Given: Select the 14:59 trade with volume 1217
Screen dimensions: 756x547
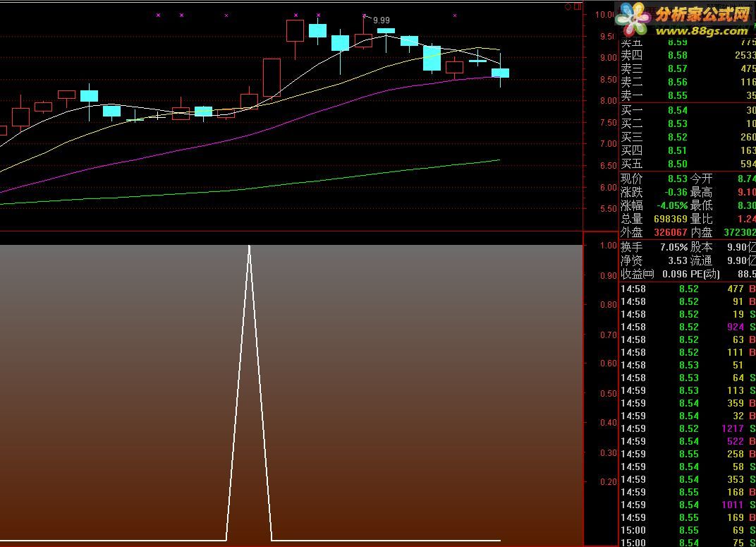Looking at the screenshot, I should (x=688, y=429).
